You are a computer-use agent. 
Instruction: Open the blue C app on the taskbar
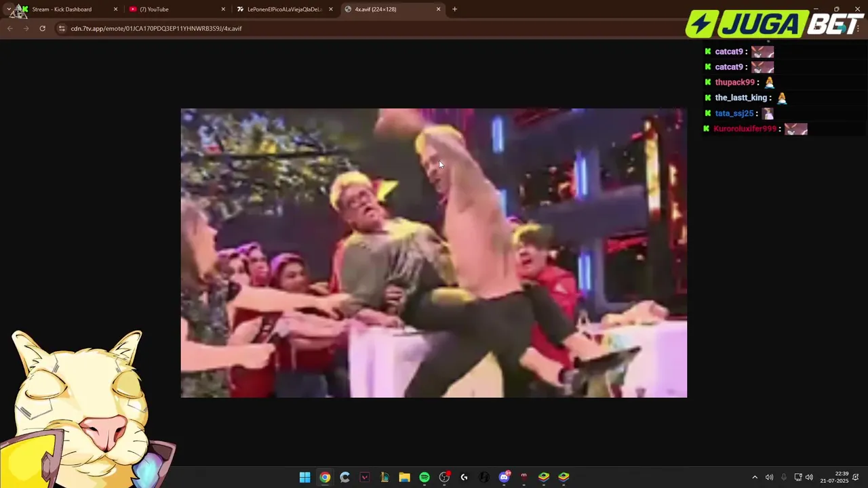pos(344,477)
